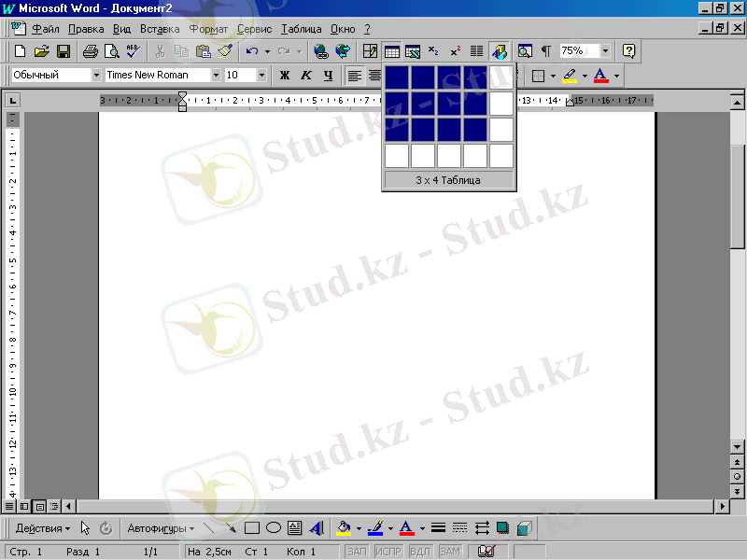Screen dimensions: 747x560
Task: Click the Microsoft Word Help question icon
Action: pyautogui.click(x=628, y=51)
